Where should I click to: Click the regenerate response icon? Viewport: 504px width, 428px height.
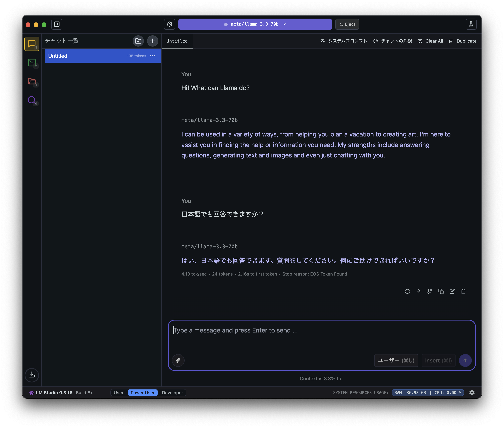(x=407, y=291)
